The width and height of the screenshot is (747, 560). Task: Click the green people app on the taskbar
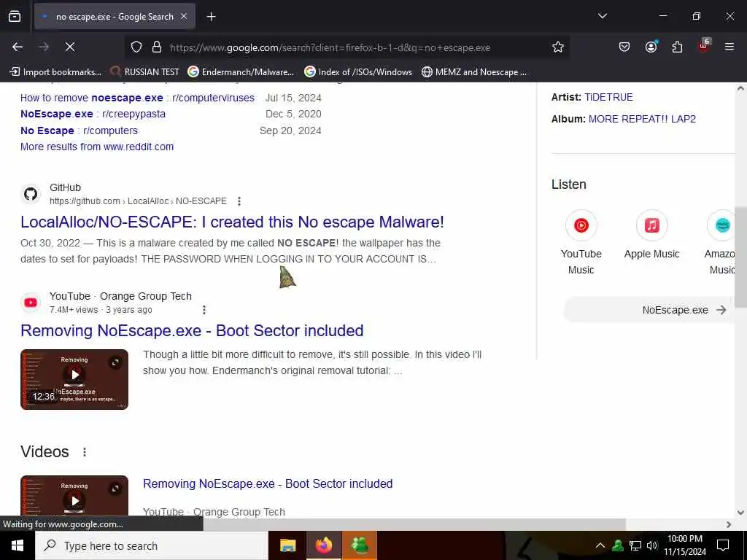[360, 545]
